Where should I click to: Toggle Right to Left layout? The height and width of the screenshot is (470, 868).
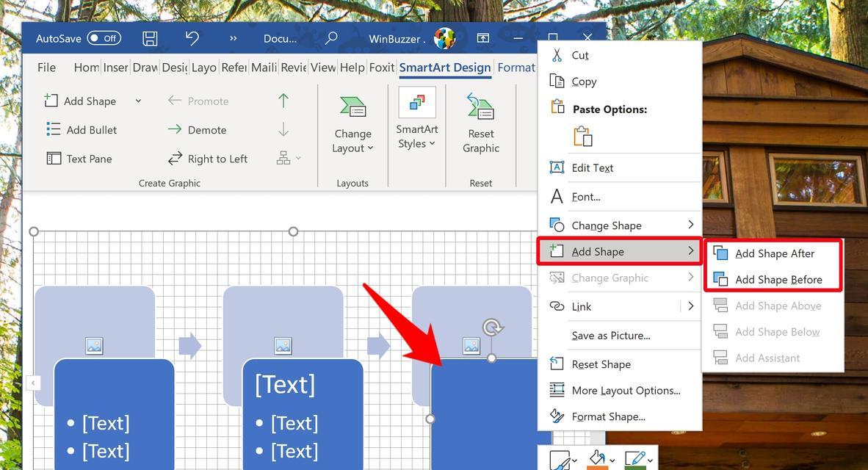pos(208,159)
